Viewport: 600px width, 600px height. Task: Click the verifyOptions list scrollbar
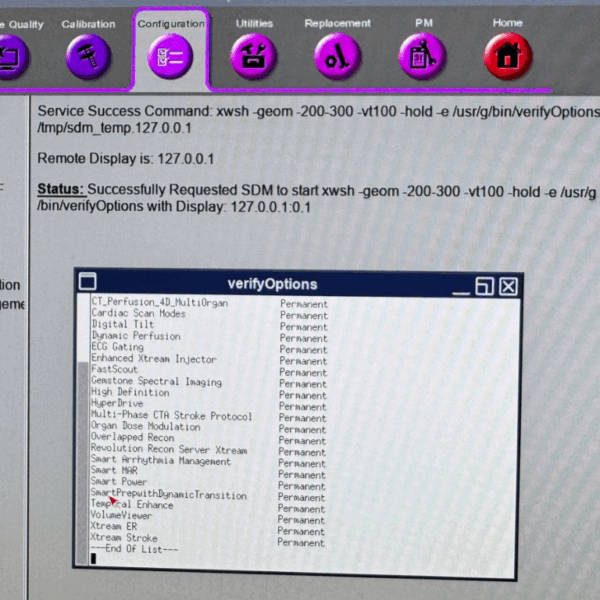coord(83,420)
